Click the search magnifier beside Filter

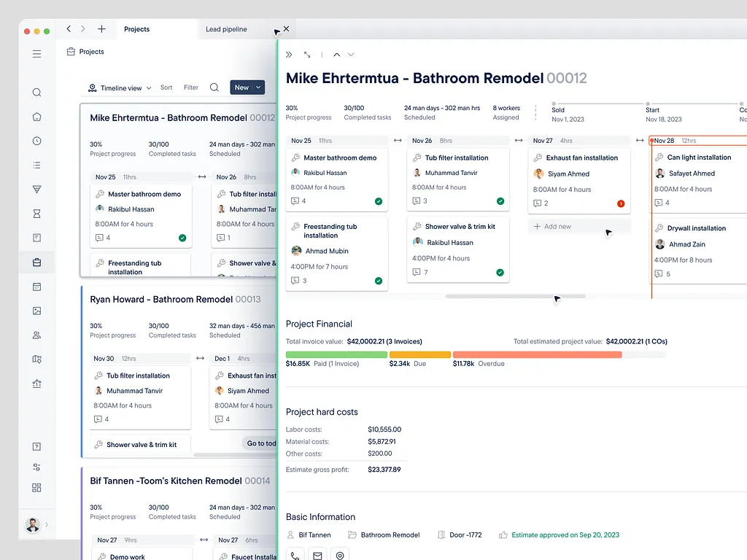tap(214, 87)
